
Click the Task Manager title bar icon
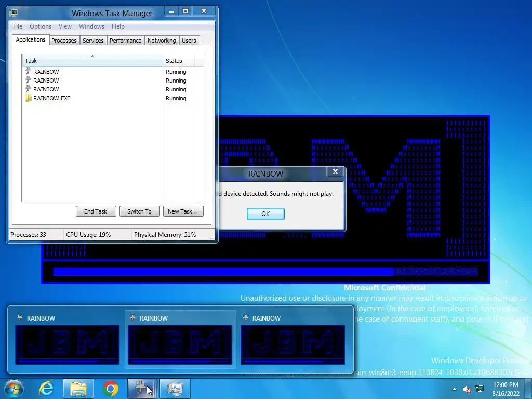[x=14, y=13]
